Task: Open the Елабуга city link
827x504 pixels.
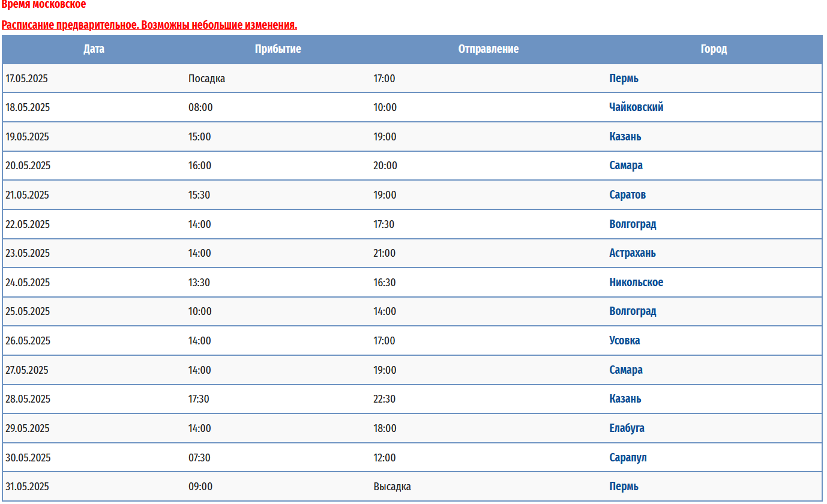Action: click(627, 428)
